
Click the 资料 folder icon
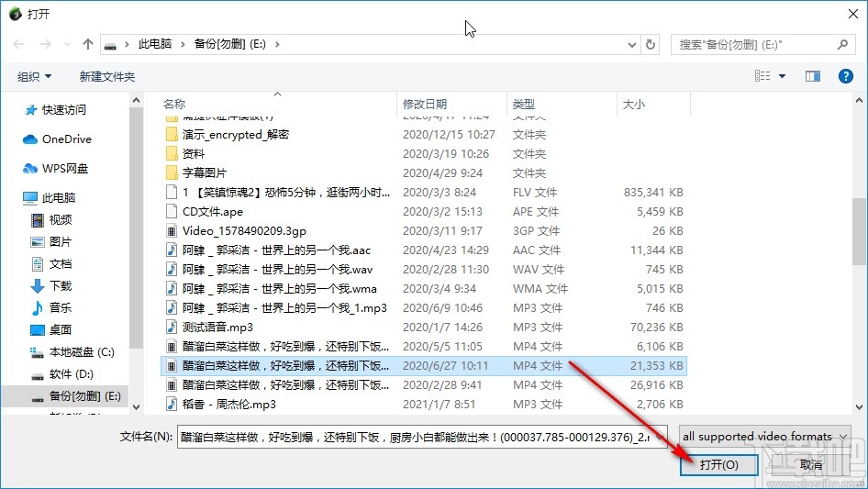[172, 154]
